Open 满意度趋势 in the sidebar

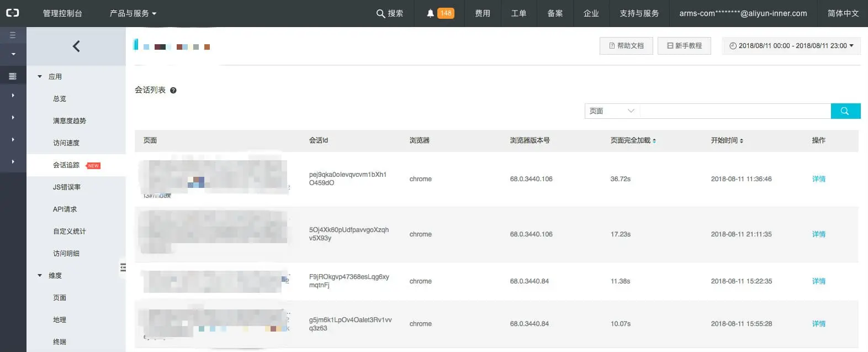click(x=70, y=121)
